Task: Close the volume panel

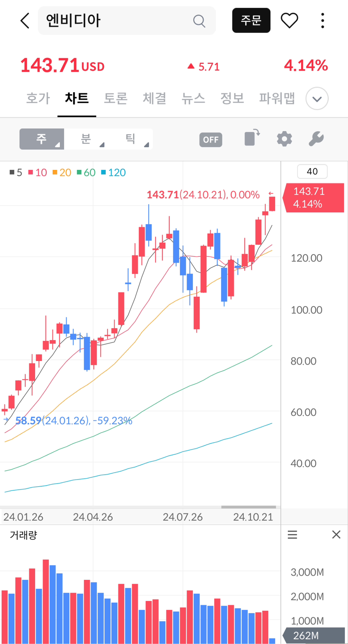Action: (x=336, y=535)
